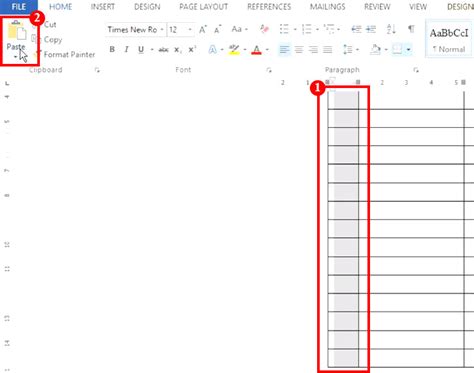The image size is (474, 373).
Task: Open the Font dialog launcher
Action: (269, 70)
